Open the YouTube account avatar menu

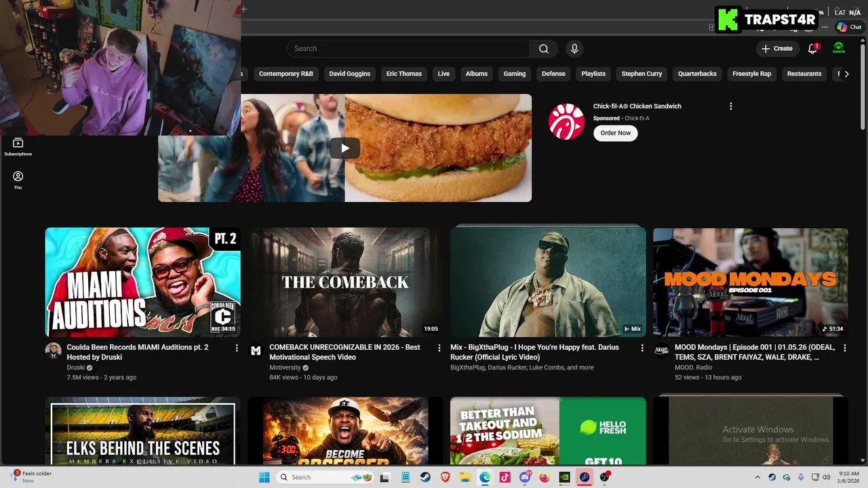pos(839,49)
